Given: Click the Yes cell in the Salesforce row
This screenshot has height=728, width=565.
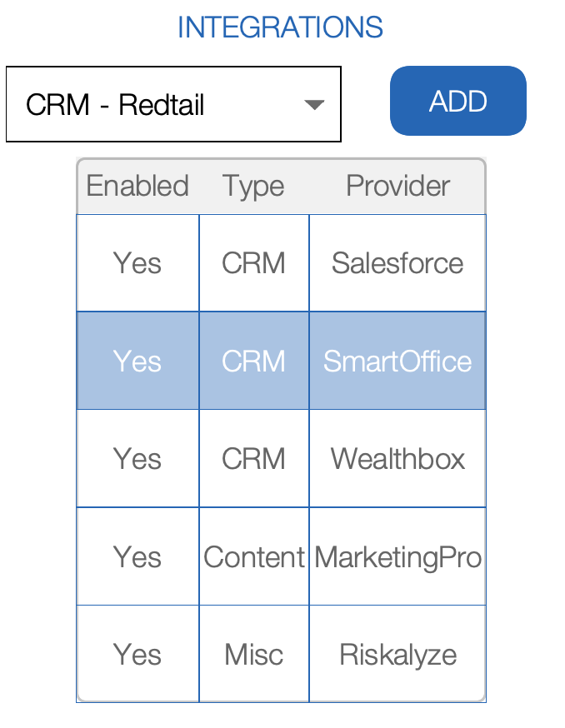Looking at the screenshot, I should coord(137,263).
